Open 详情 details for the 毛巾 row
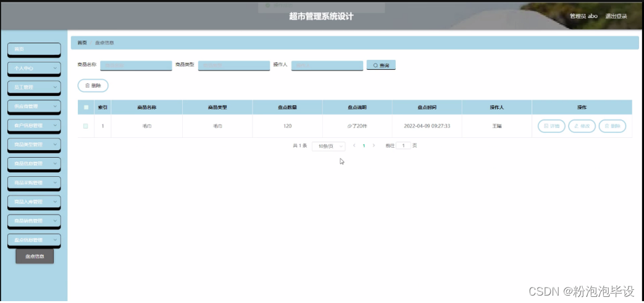The height and width of the screenshot is (303, 644). point(551,126)
